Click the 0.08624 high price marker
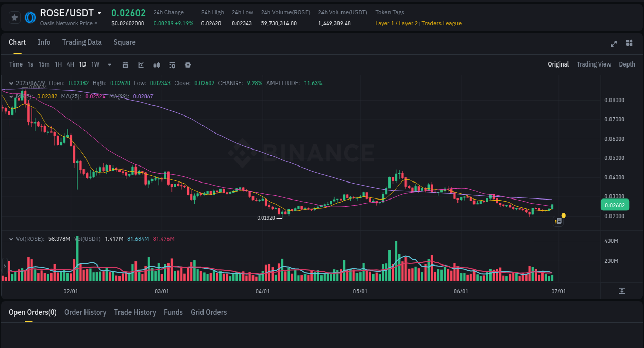Viewport: 644px width, 348px height. point(38,87)
